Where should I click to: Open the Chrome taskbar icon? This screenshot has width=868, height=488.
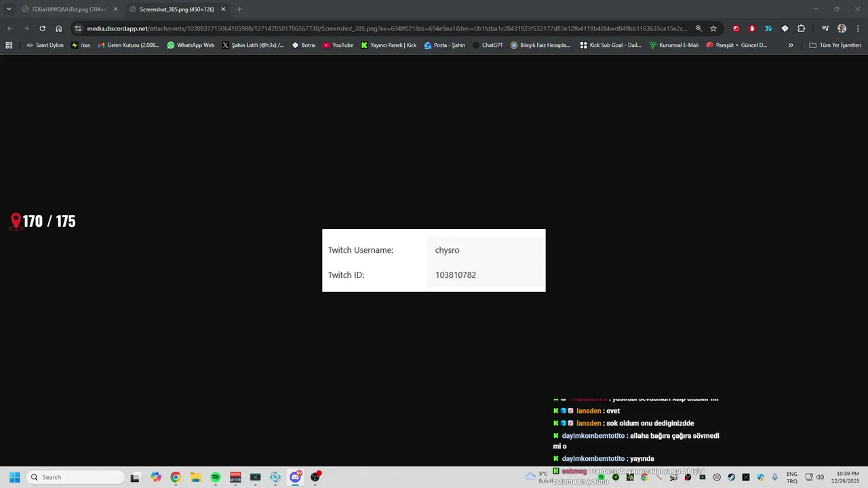(176, 477)
